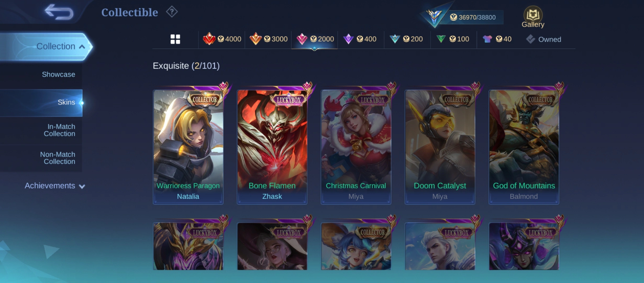Open God of Mountains Balmond card

click(x=524, y=147)
